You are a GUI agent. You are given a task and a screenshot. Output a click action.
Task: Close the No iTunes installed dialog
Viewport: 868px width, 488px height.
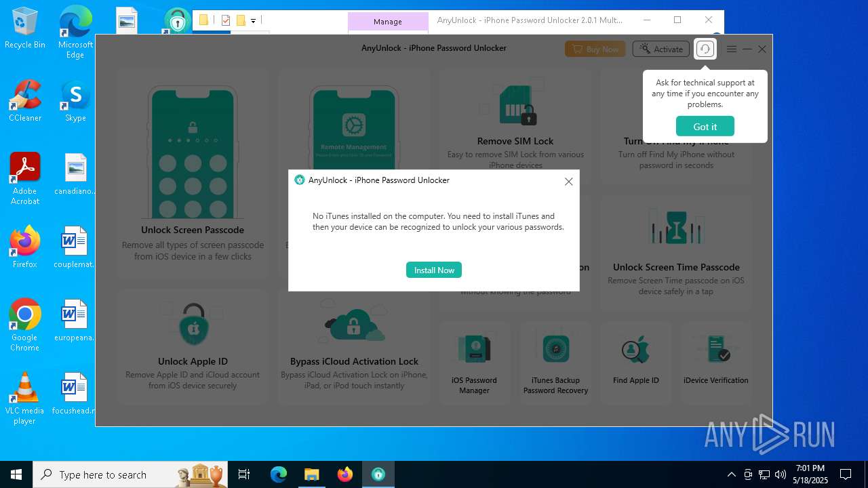[568, 181]
